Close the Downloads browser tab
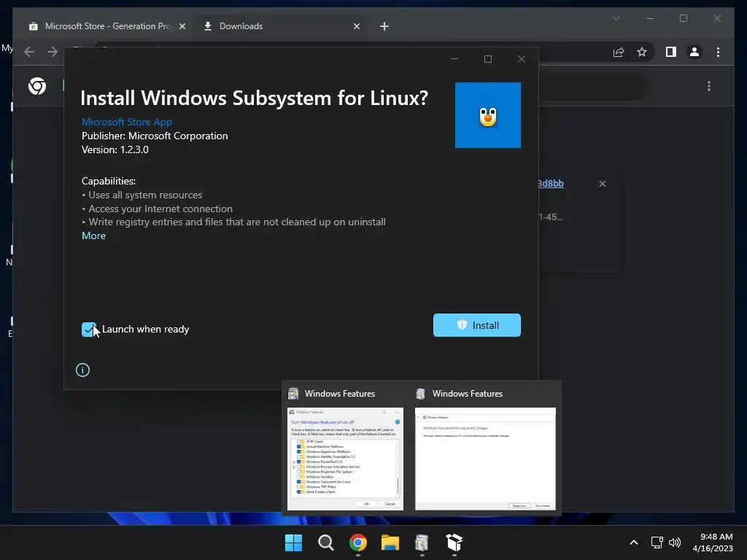 click(356, 26)
